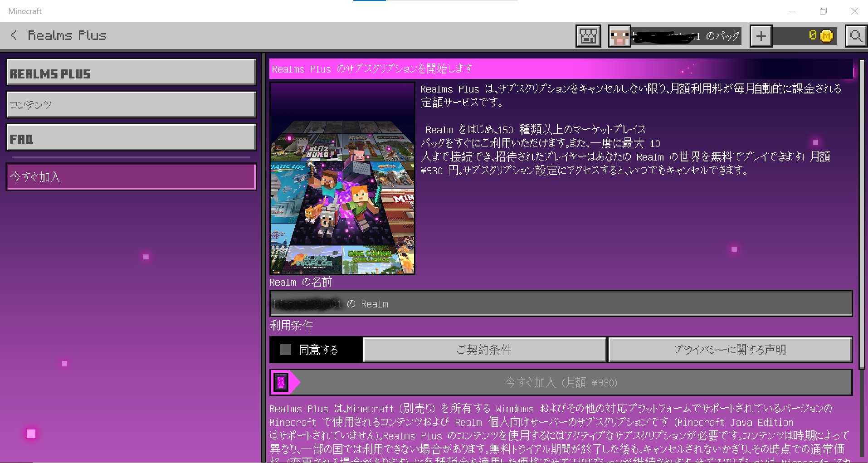Open the ご契約条件 terms button
868x463 pixels.
(484, 350)
